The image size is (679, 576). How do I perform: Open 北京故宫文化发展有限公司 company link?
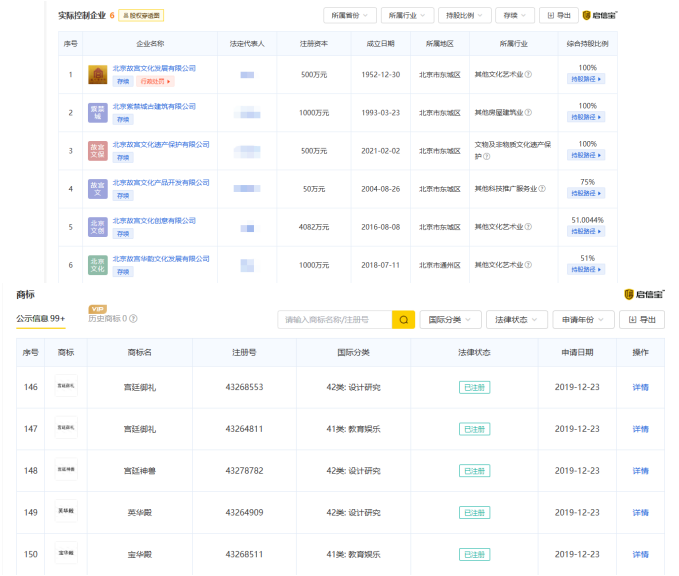coord(154,68)
